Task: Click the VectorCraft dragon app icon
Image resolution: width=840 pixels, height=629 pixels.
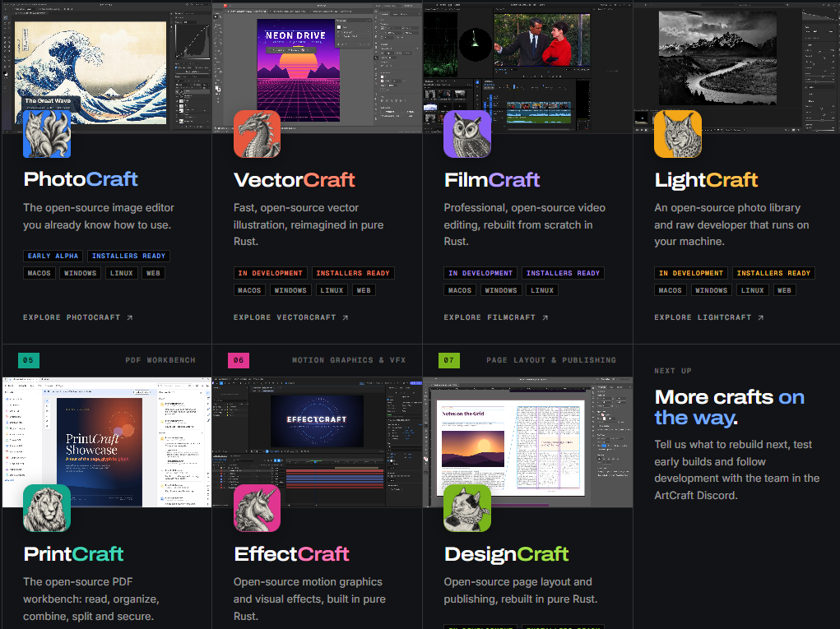Action: coord(258,134)
